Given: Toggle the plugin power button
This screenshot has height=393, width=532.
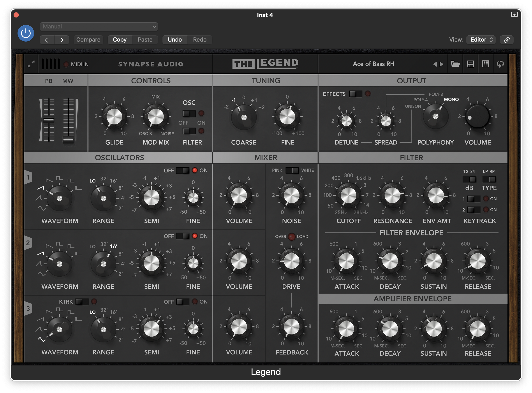Looking at the screenshot, I should click(x=26, y=33).
